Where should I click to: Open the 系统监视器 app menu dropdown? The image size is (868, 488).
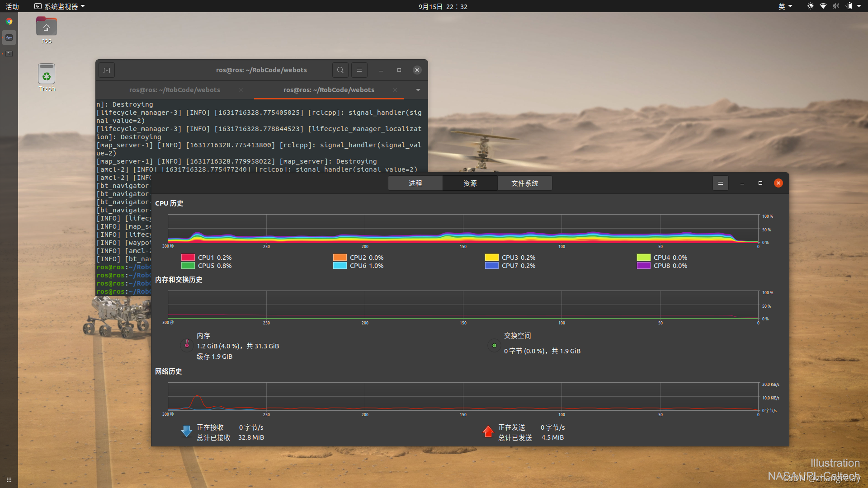(60, 6)
